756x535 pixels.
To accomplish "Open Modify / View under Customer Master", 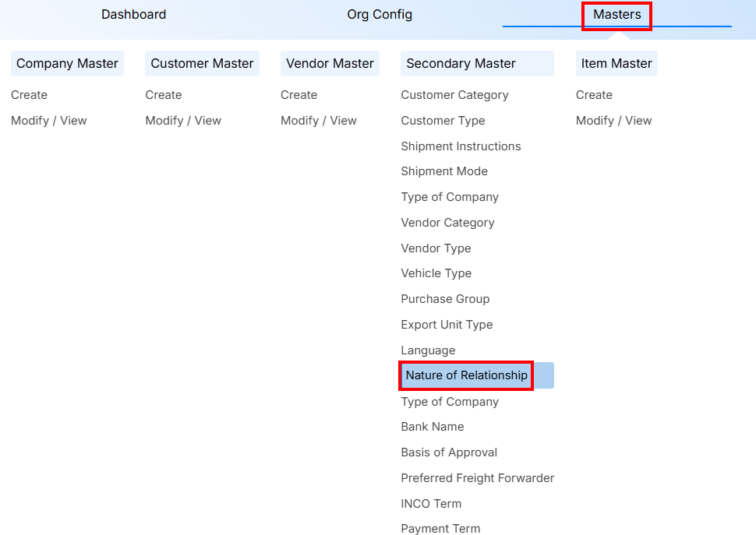I will click(183, 121).
